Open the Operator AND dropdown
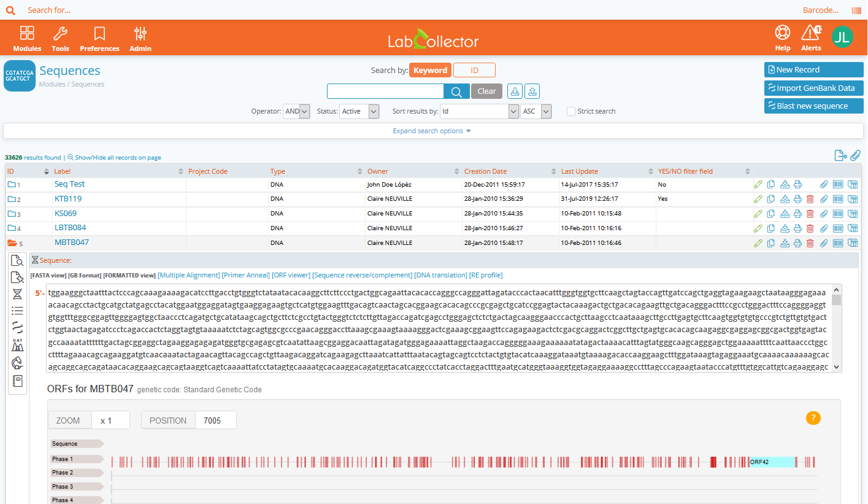This screenshot has width=868, height=504. [x=296, y=111]
